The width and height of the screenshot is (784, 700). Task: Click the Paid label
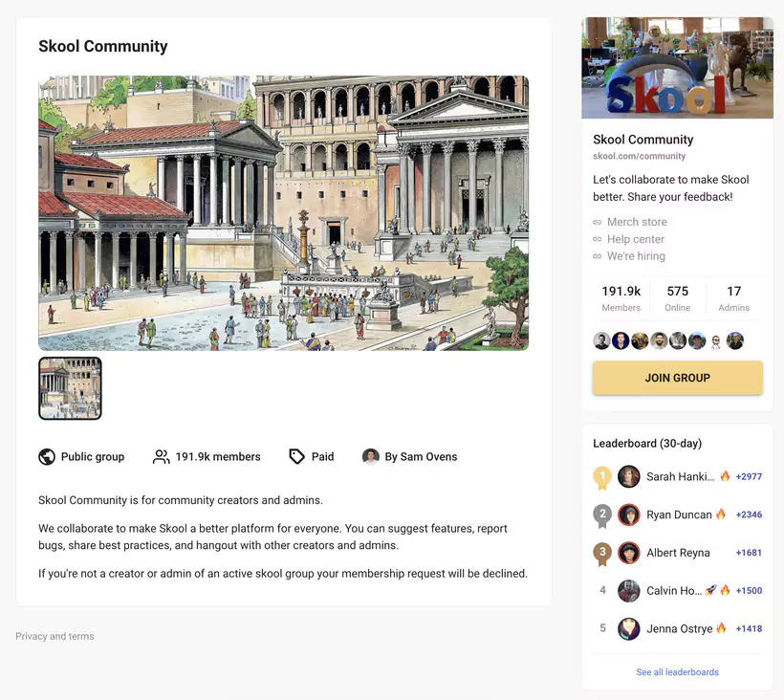click(322, 456)
